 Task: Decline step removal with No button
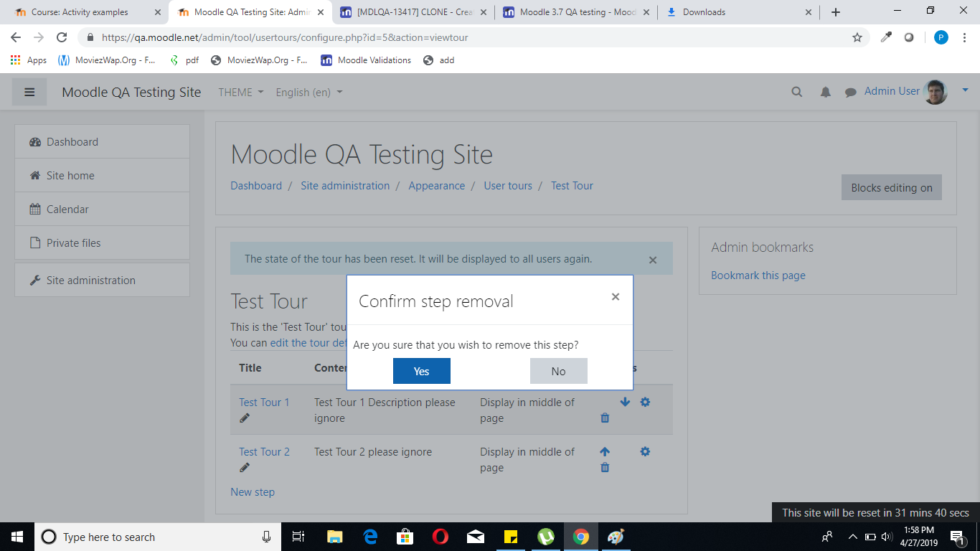click(559, 371)
